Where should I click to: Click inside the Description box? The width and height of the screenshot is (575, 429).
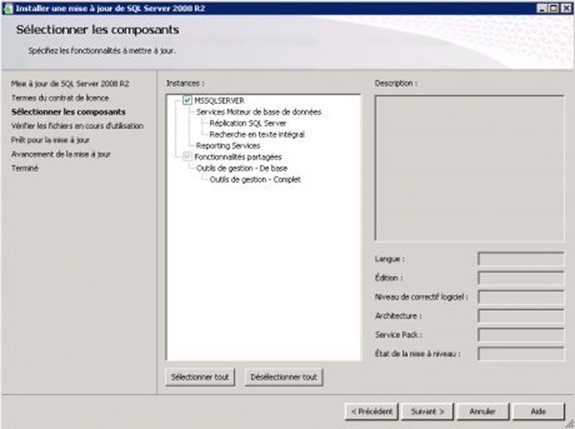pos(469,168)
